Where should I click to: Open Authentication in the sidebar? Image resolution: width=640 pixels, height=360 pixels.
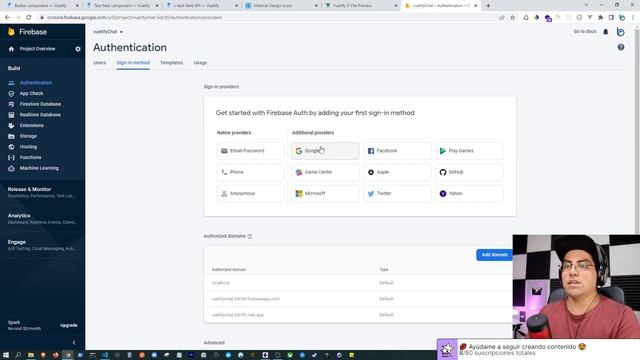point(36,83)
